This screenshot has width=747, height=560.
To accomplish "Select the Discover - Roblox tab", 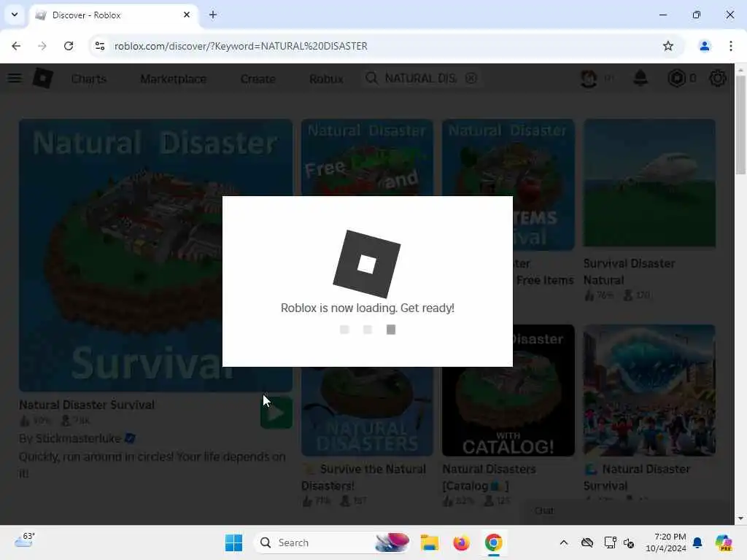I will pyautogui.click(x=115, y=15).
